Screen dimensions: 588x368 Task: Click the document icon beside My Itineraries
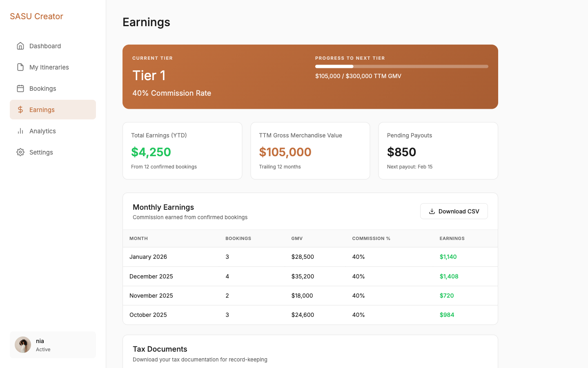(20, 67)
